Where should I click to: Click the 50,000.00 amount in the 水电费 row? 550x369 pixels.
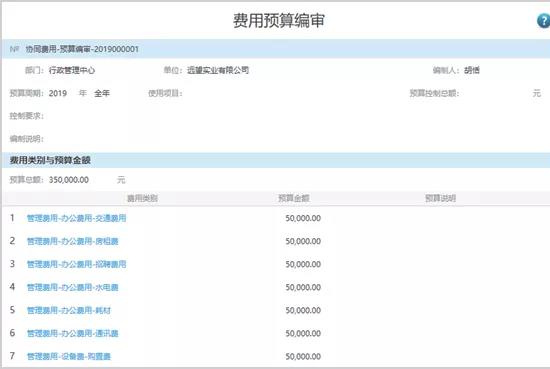click(303, 287)
